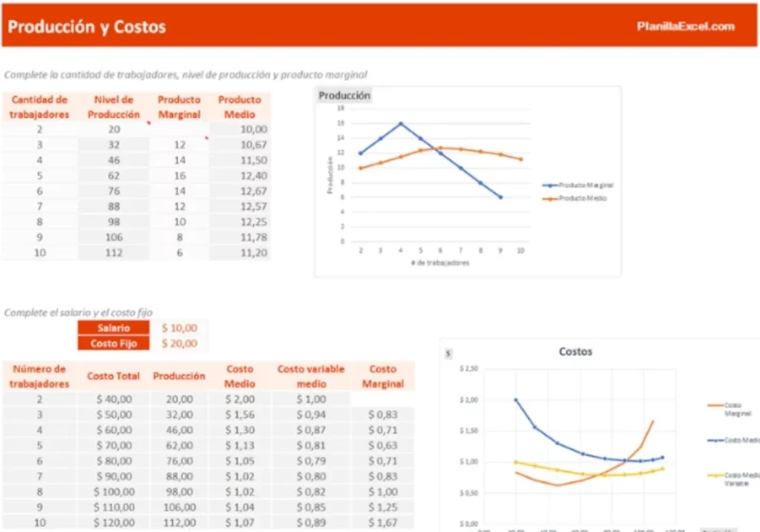Screen dimensions: 760x532
Task: Select the orange 'Costo Fijo' label cell
Action: (114, 344)
